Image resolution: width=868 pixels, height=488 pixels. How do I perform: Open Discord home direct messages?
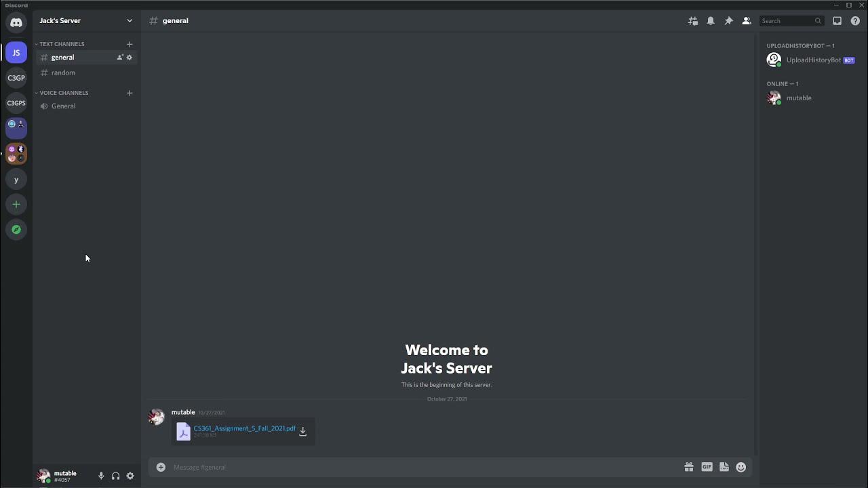pyautogui.click(x=16, y=22)
